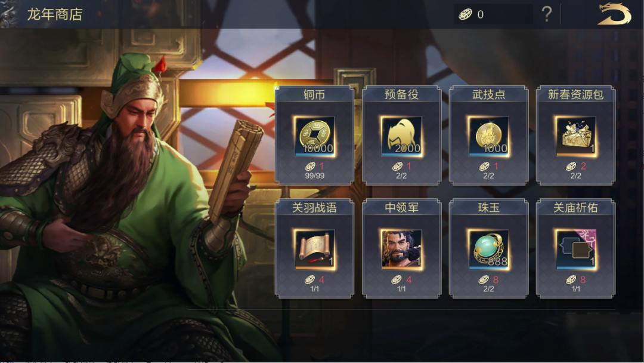Pick the 武技点 gold medal icon

pyautogui.click(x=489, y=137)
